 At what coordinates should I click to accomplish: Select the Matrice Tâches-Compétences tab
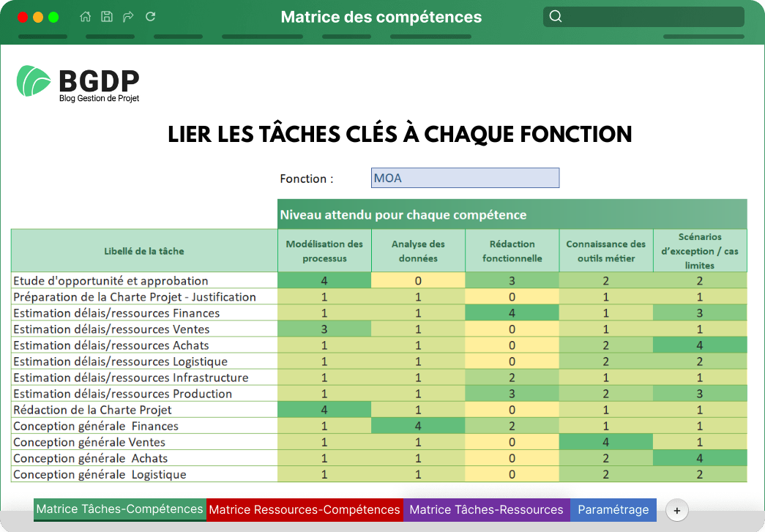[x=120, y=509]
